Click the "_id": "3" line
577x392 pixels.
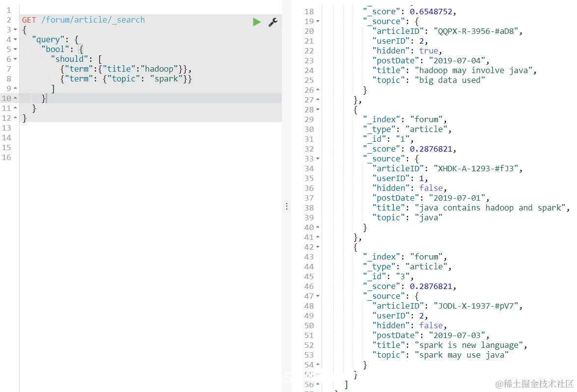388,277
